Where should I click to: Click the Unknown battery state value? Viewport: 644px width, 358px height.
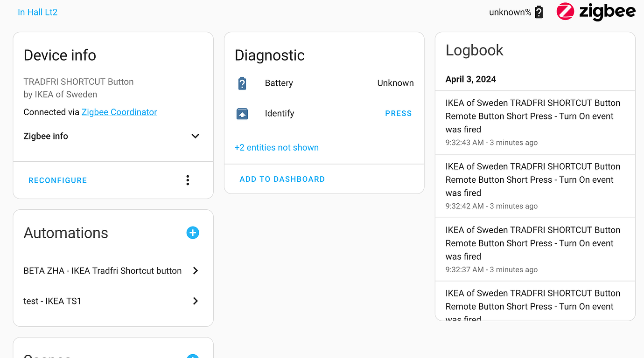[x=395, y=83]
